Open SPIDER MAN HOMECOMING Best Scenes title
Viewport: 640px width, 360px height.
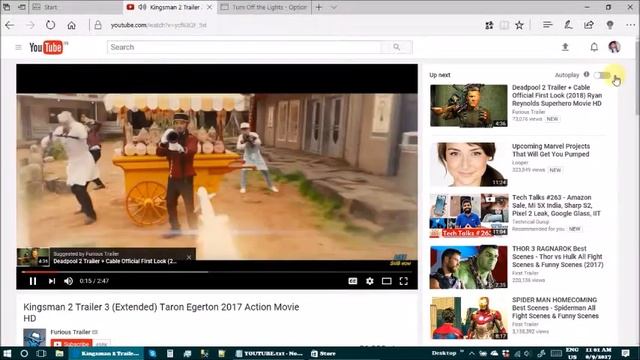tap(555, 308)
